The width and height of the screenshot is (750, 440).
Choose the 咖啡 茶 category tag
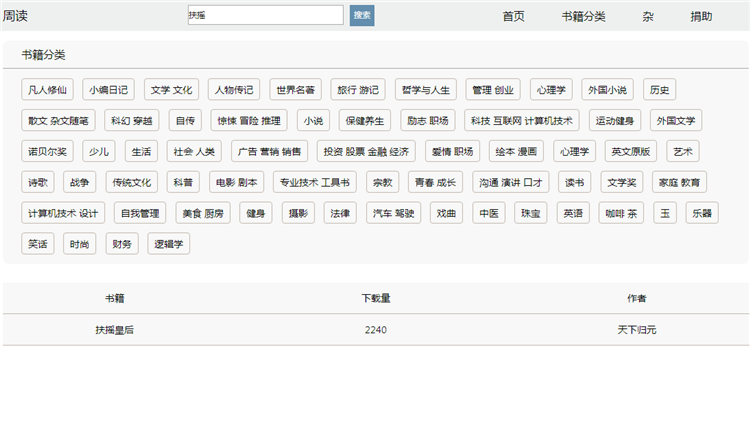622,213
